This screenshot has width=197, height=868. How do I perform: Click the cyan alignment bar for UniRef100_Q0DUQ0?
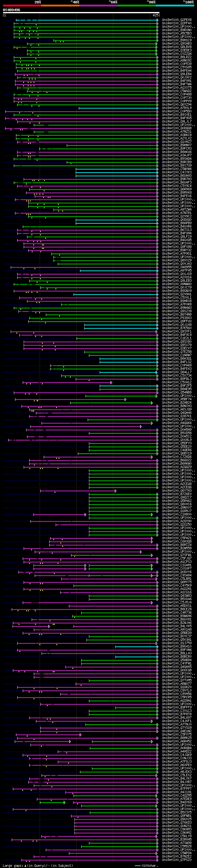point(117,220)
